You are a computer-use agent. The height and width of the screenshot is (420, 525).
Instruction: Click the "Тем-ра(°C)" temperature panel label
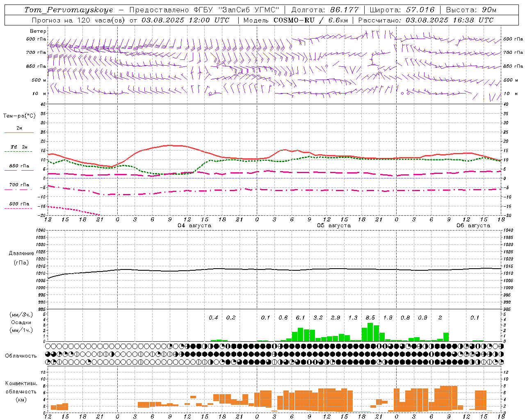(x=19, y=116)
